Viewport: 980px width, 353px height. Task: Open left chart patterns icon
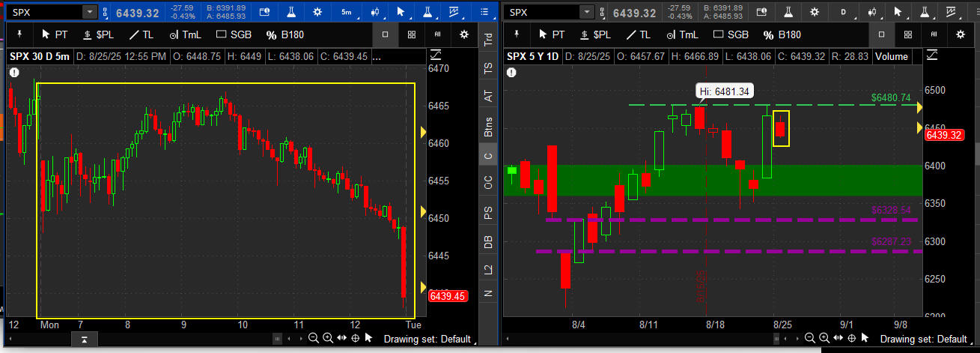pyautogui.click(x=454, y=12)
